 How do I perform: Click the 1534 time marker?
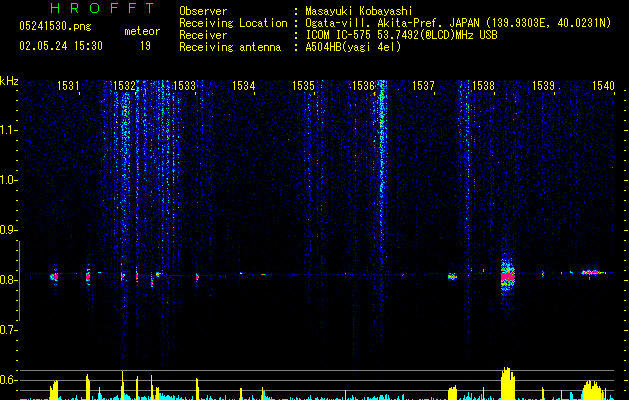click(x=243, y=85)
